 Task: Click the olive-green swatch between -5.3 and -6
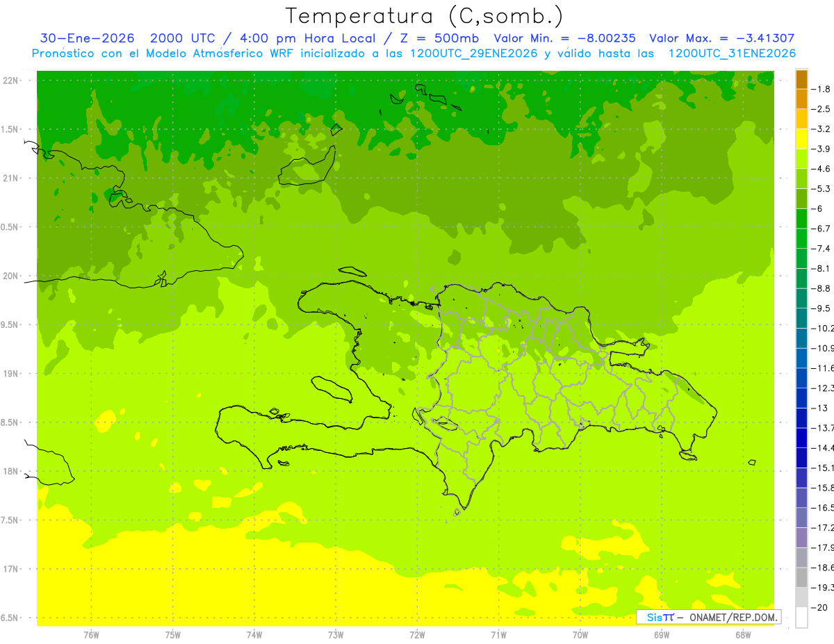(801, 199)
